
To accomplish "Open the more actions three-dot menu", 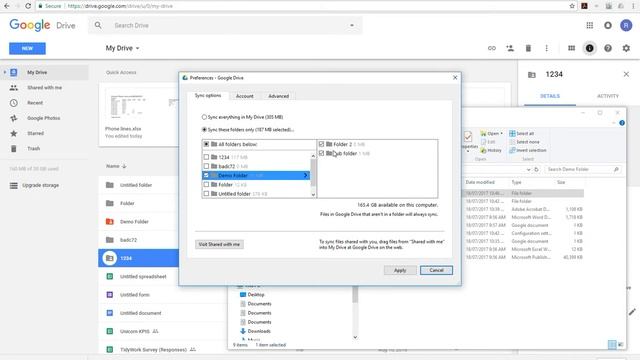I will pos(547,48).
